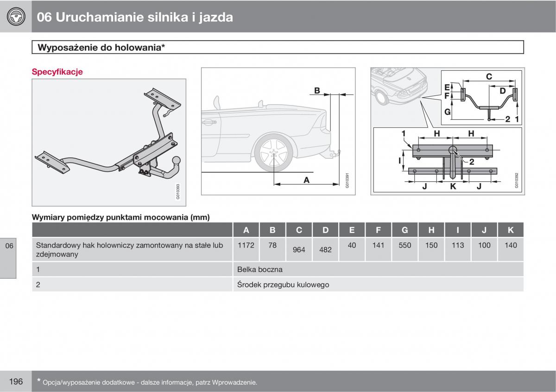Viewport: 556px width, 392px height.
Task: Click column header G in the table
Action: [404, 230]
